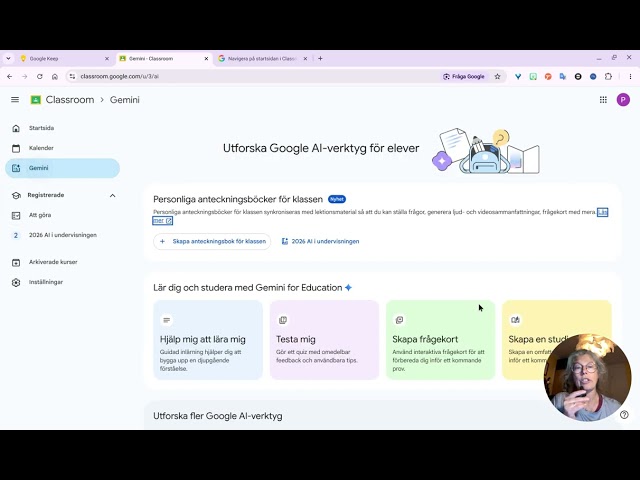The image size is (640, 480).
Task: Open Kalender in the sidebar
Action: pyautogui.click(x=62, y=148)
